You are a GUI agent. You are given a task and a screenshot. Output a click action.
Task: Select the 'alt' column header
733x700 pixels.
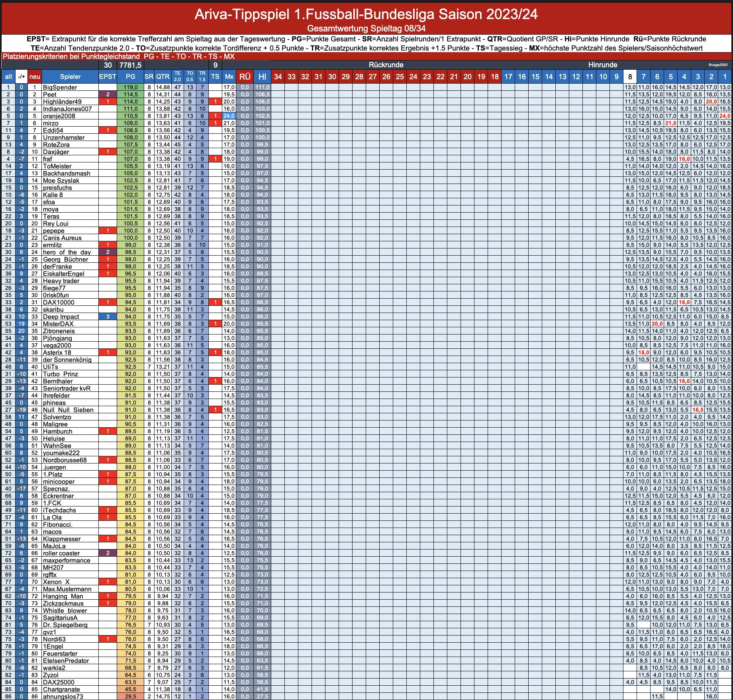point(8,77)
